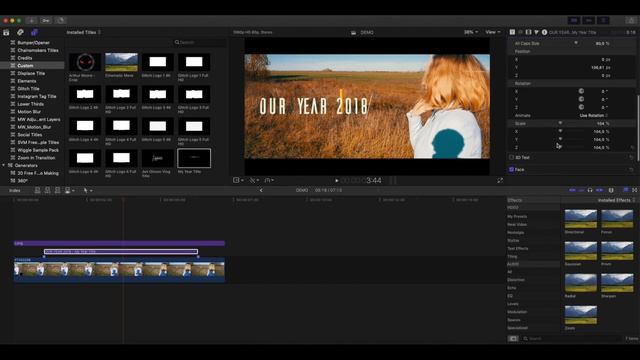Screen dimensions: 640x360
Task: Open the Text inspector icon
Action: click(512, 32)
